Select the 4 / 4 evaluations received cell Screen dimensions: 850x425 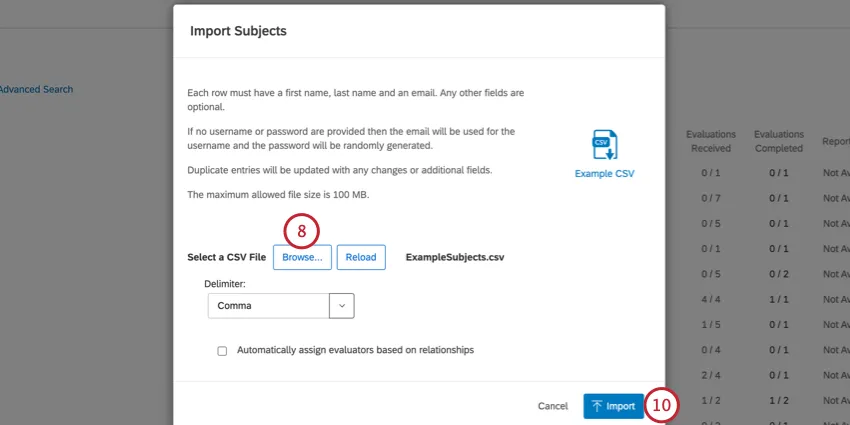coord(711,299)
